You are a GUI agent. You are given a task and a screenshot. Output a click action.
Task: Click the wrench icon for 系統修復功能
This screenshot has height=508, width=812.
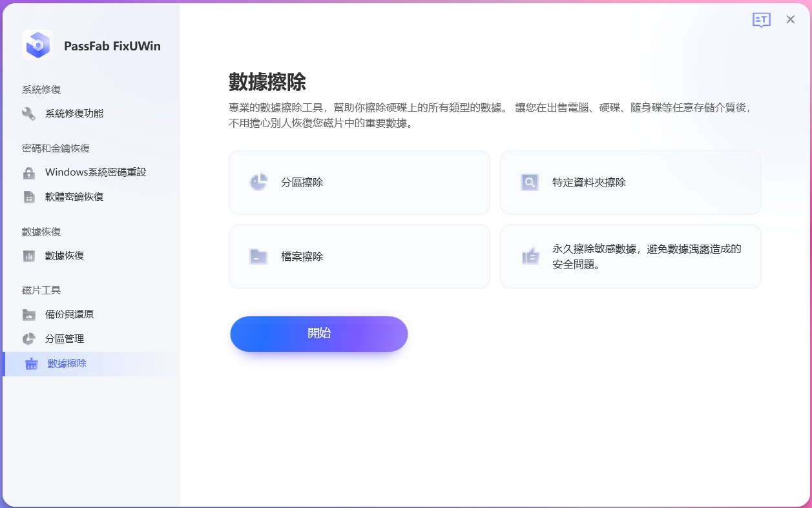click(29, 114)
